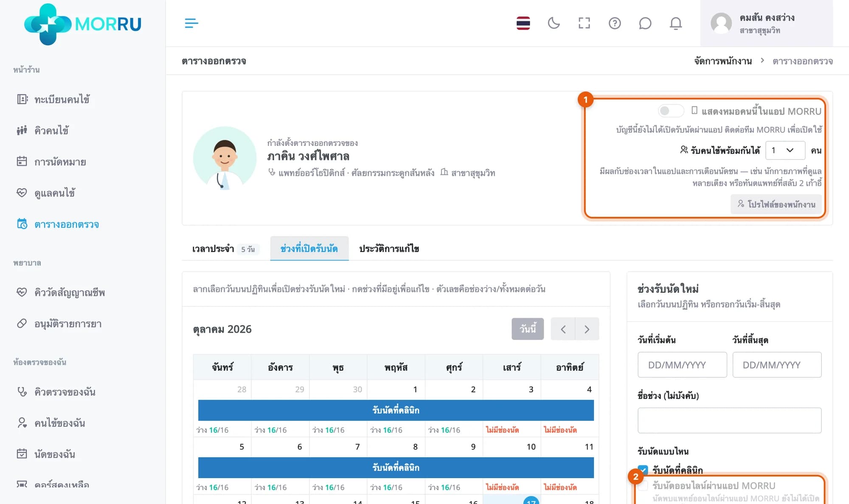Click ชื่อช่วง name input field
The image size is (849, 504).
729,420
